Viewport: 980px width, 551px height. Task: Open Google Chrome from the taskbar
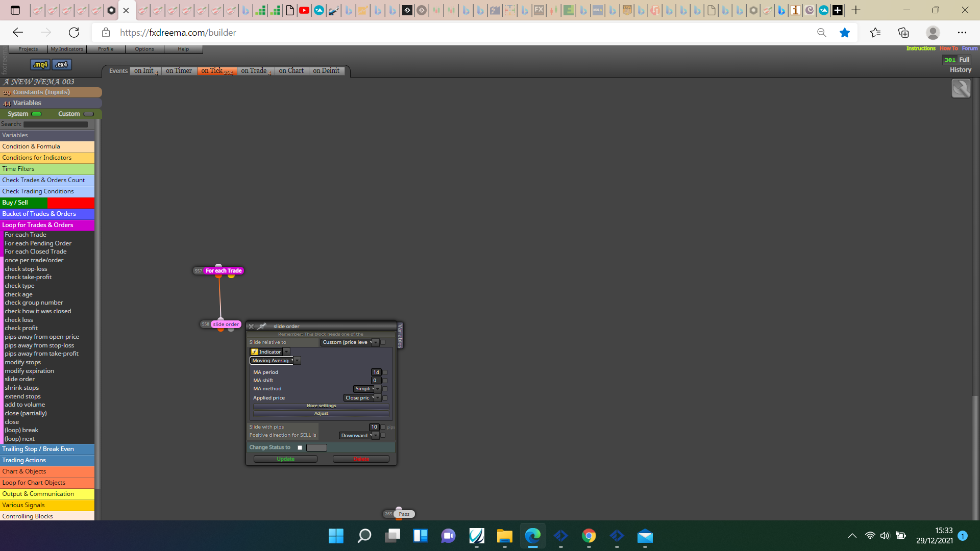589,536
